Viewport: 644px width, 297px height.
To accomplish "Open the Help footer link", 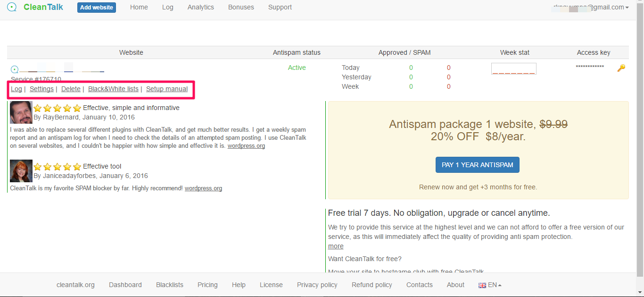I will [x=239, y=285].
